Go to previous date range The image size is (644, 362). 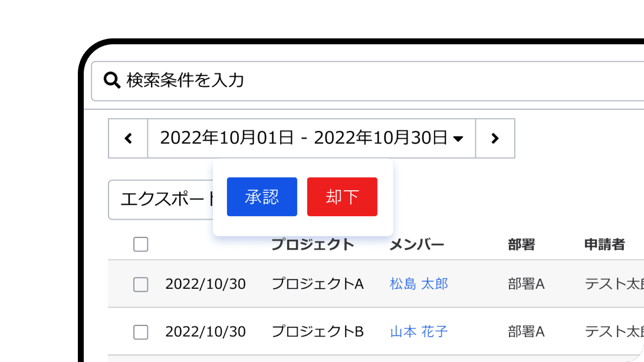click(128, 139)
